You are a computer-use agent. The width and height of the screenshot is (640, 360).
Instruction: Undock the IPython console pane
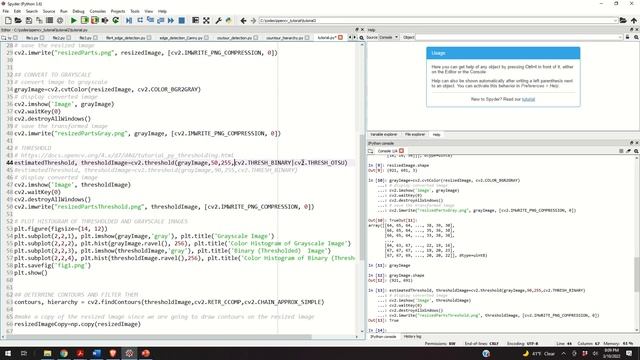tap(631, 143)
